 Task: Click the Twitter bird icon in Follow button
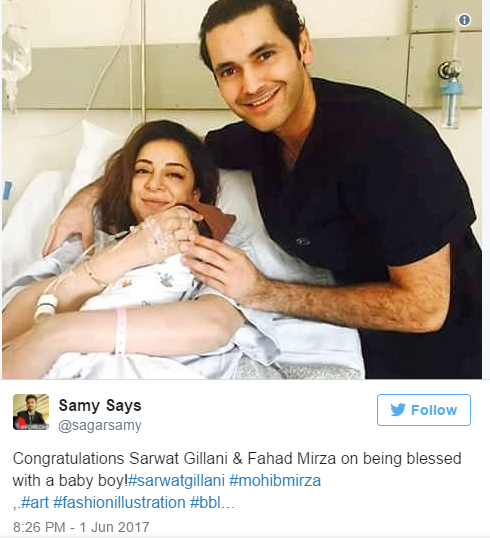[x=398, y=410]
